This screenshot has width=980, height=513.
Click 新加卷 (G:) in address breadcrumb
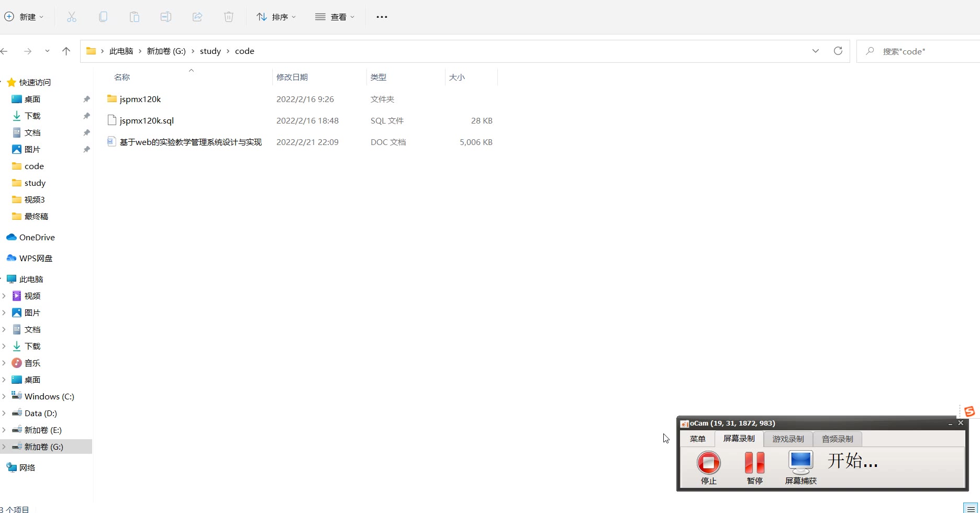(166, 51)
